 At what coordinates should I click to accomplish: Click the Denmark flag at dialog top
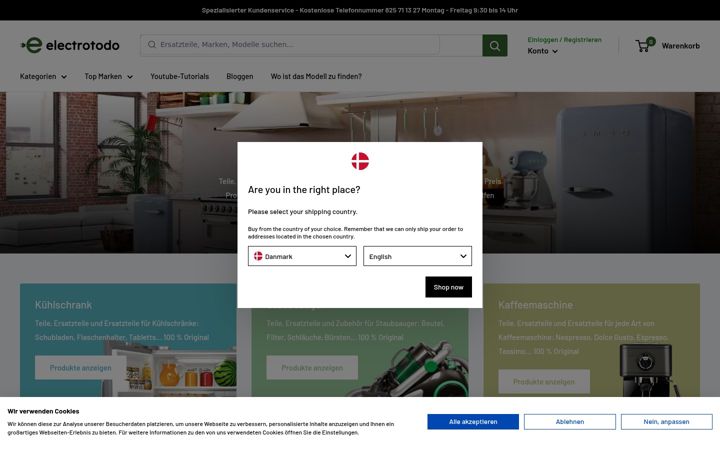[360, 161]
